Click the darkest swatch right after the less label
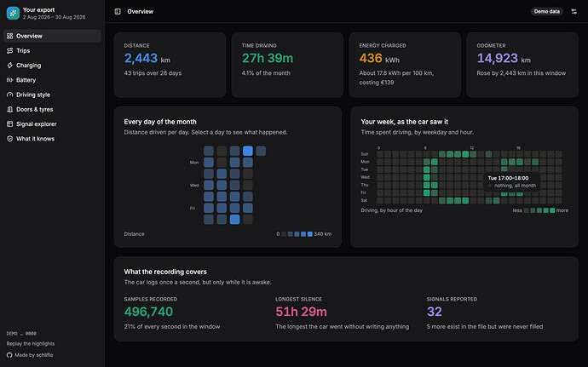588x367 pixels. tap(526, 210)
